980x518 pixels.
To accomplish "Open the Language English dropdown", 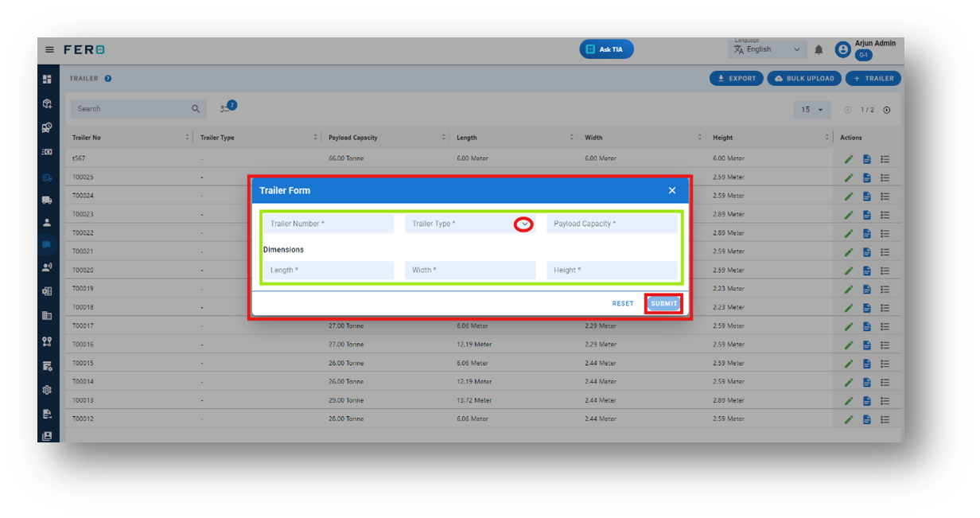I will point(768,49).
